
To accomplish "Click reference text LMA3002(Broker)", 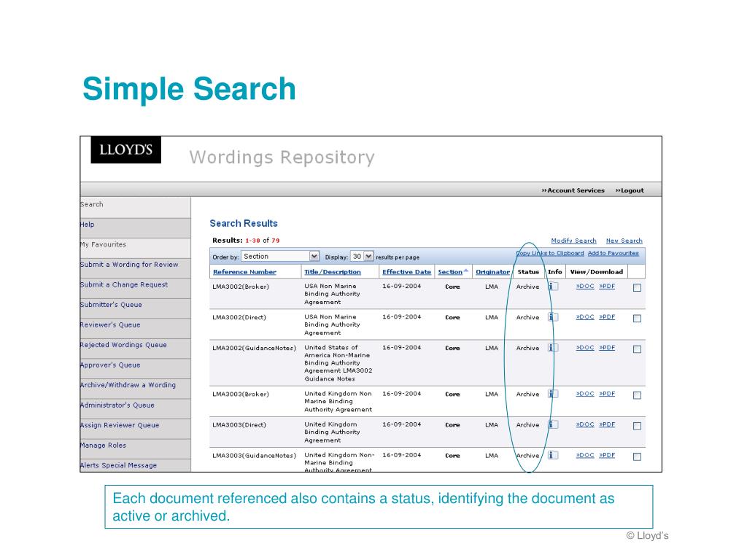I will [241, 287].
